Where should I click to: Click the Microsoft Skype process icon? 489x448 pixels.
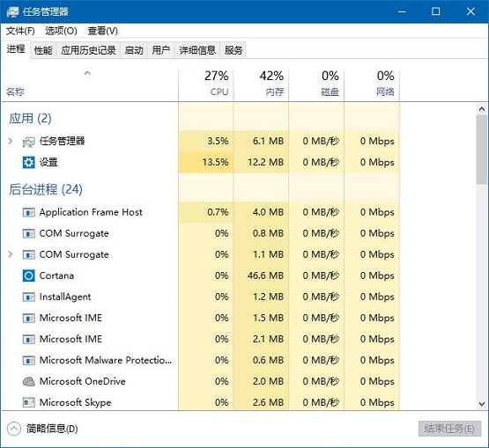(x=29, y=402)
